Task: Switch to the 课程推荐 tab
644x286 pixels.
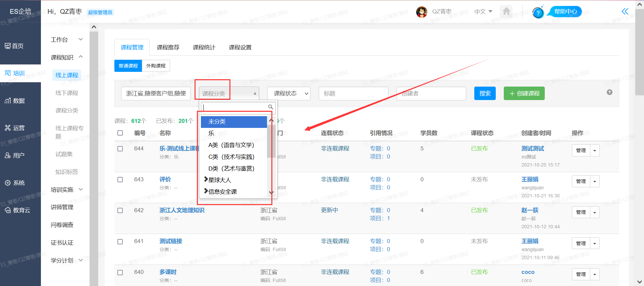Action: coord(168,47)
